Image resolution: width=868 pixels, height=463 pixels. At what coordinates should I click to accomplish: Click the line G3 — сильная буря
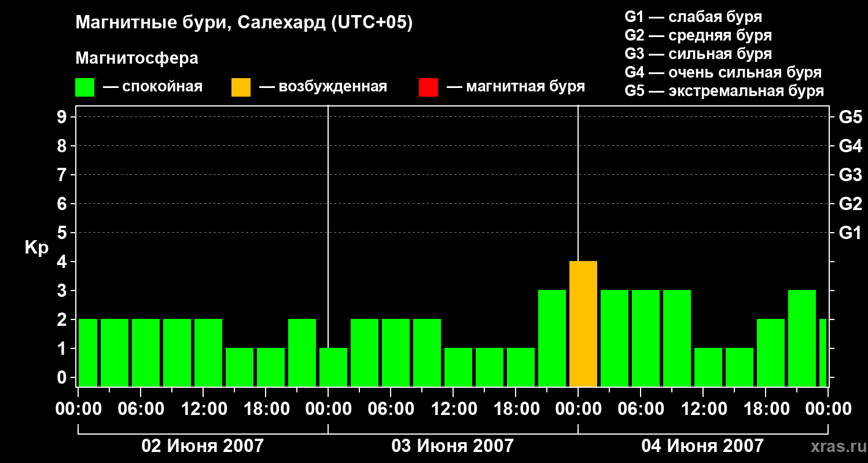tap(698, 54)
